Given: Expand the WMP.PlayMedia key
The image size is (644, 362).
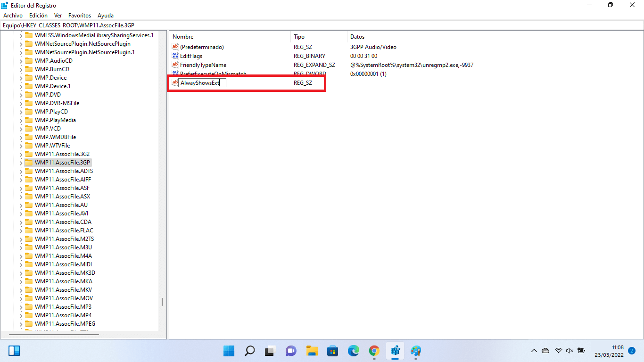Looking at the screenshot, I should pyautogui.click(x=21, y=120).
